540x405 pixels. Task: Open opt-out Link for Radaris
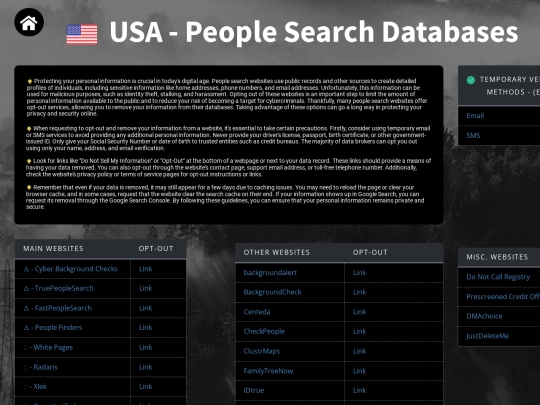(x=146, y=367)
